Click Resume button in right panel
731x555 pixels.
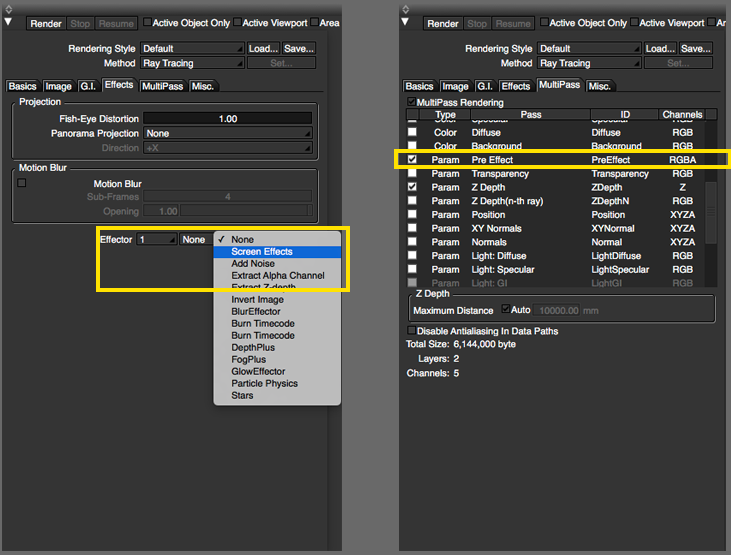(513, 23)
